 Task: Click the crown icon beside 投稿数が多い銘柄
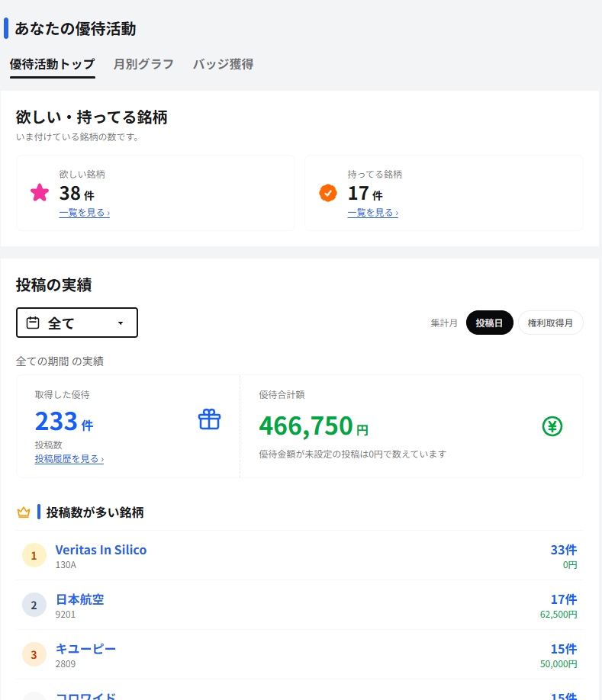pos(24,512)
